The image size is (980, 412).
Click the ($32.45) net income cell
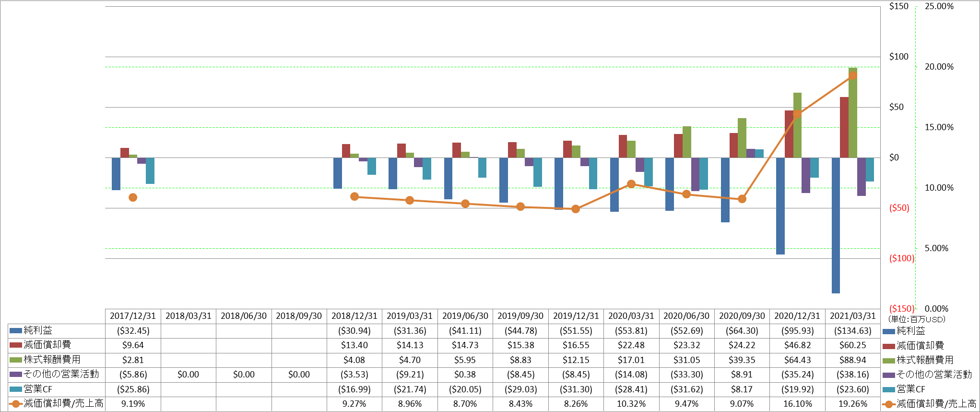tap(133, 331)
